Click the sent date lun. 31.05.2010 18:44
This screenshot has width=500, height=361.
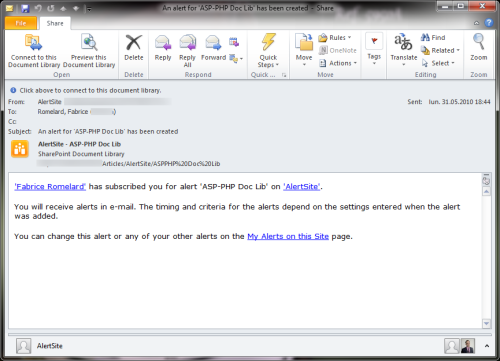(x=459, y=102)
